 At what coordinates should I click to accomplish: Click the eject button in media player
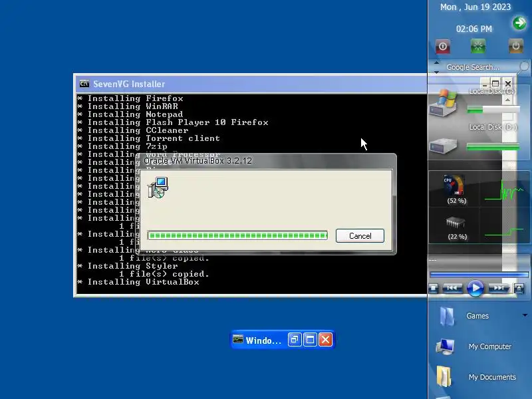coord(519,289)
